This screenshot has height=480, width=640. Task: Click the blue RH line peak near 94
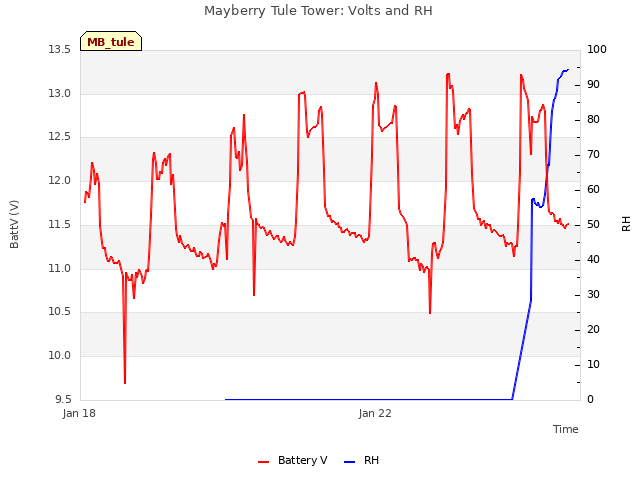(567, 70)
